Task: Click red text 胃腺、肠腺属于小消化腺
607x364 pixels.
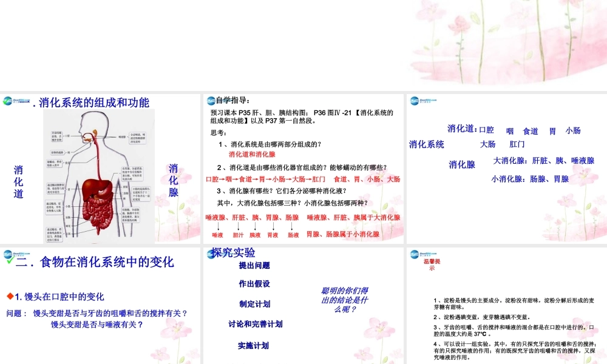Action: coord(342,234)
